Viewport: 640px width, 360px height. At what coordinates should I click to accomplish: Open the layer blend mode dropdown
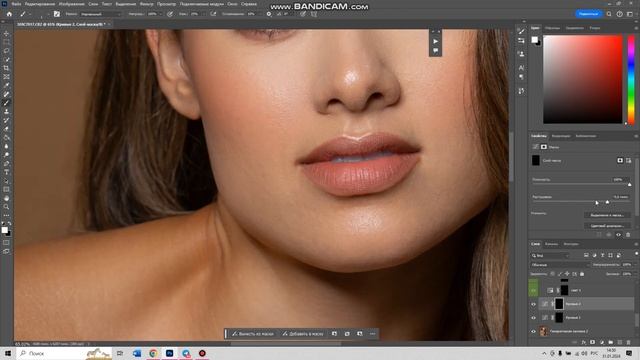(559, 265)
